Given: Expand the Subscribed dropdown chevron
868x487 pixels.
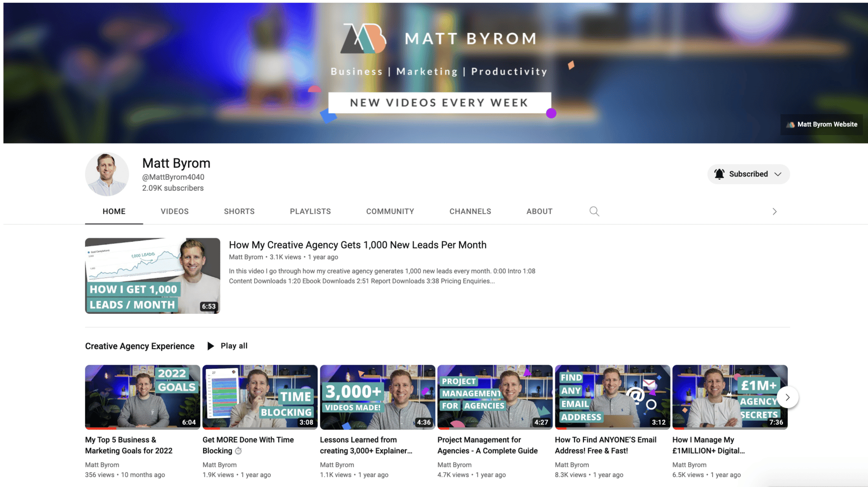Looking at the screenshot, I should [x=778, y=174].
